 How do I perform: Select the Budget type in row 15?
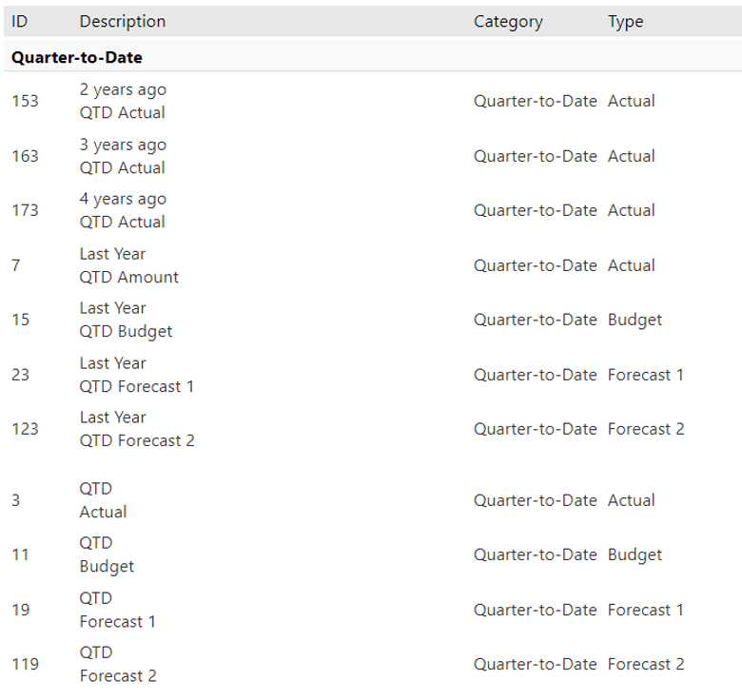pyautogui.click(x=635, y=320)
